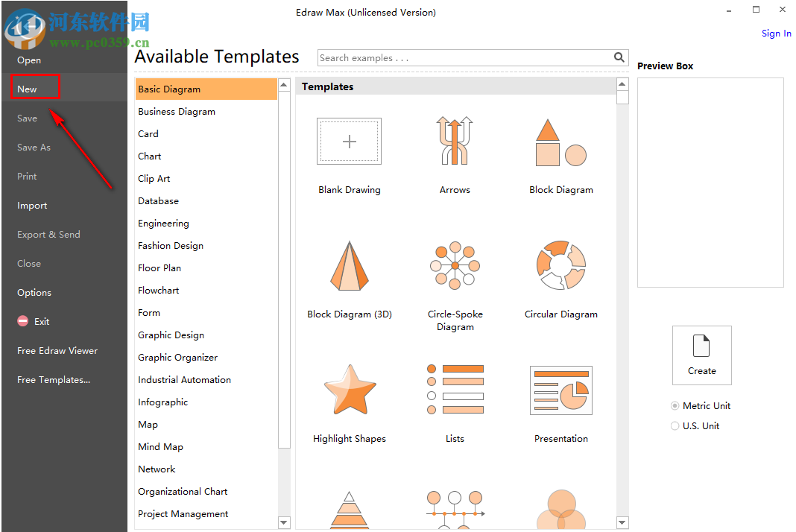Select the Project Management category
Image resolution: width=796 pixels, height=532 pixels.
206,513
